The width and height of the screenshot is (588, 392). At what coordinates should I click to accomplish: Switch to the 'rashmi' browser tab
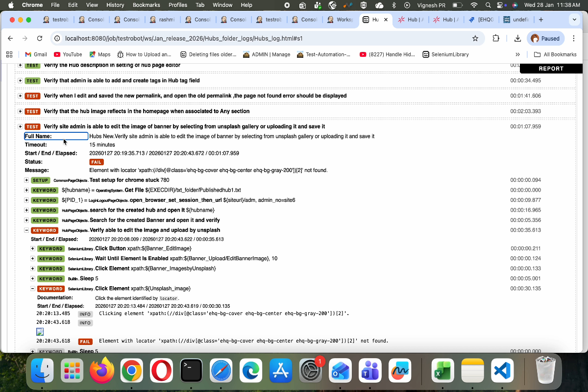click(162, 20)
